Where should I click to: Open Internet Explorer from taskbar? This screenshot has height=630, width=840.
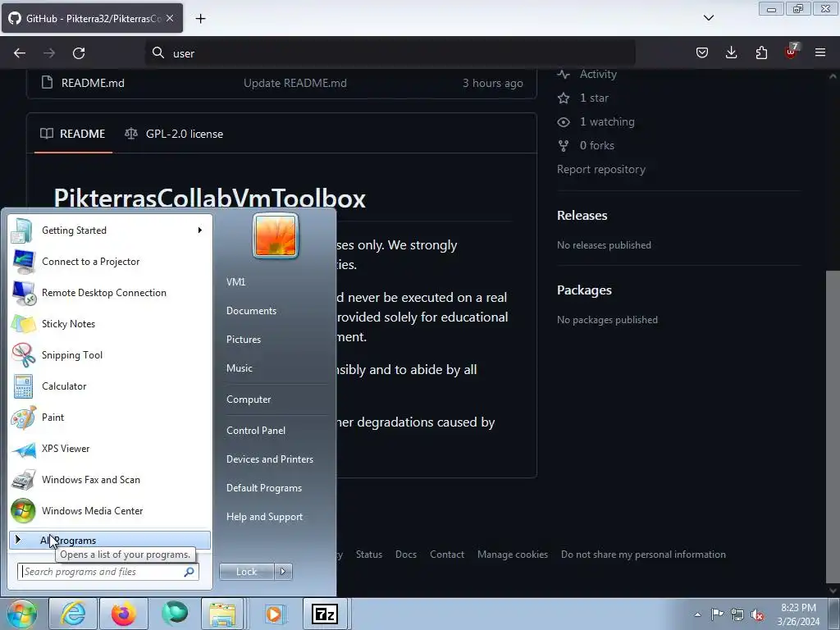[x=72, y=614]
